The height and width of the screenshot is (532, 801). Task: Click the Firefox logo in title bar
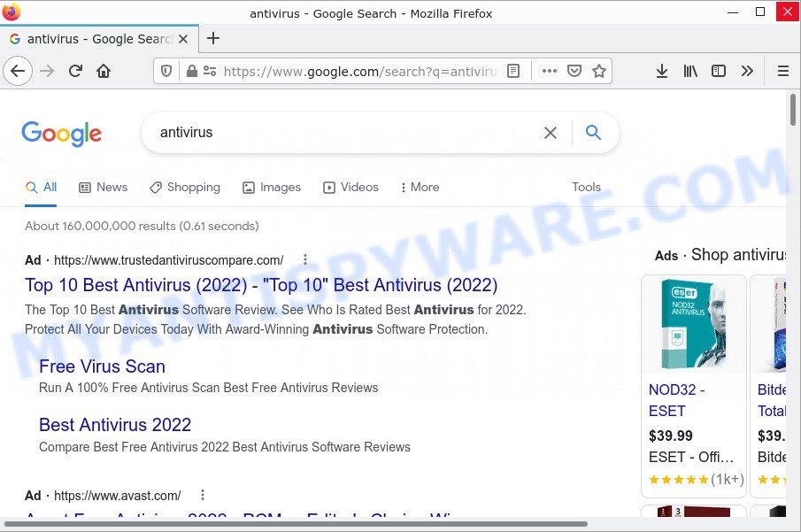12,12
